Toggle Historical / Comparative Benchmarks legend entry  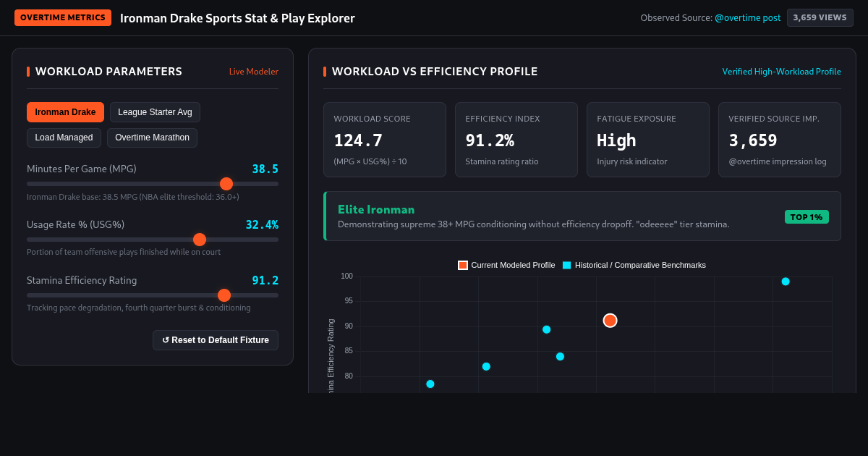[x=634, y=265]
